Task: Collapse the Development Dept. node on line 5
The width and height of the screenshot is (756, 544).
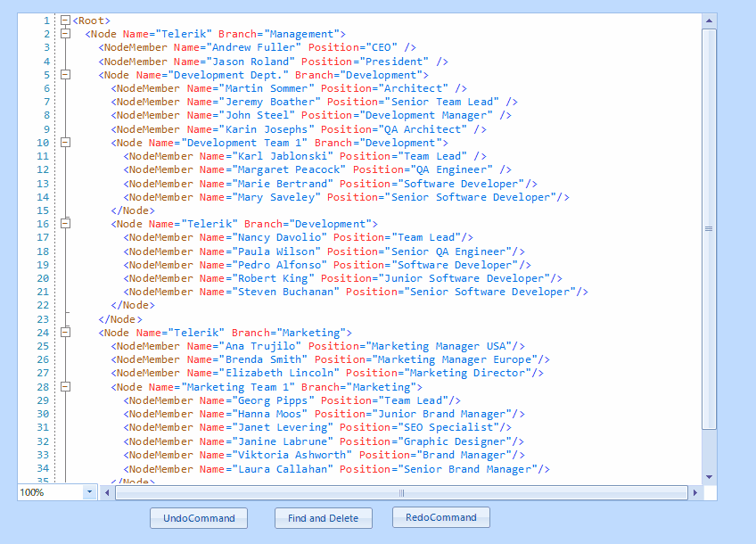Action: (x=66, y=75)
